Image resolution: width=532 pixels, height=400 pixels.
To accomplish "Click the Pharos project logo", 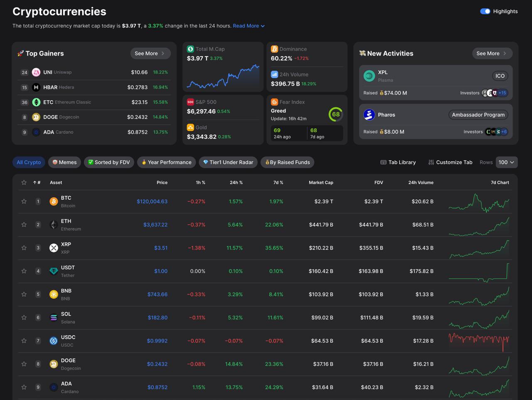I will coord(369,115).
